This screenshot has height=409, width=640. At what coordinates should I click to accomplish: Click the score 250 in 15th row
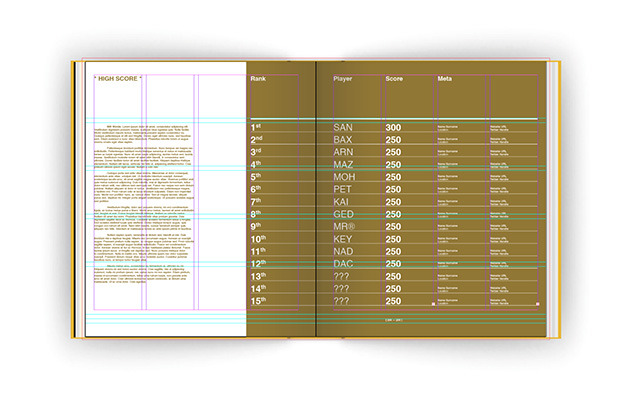pyautogui.click(x=393, y=301)
